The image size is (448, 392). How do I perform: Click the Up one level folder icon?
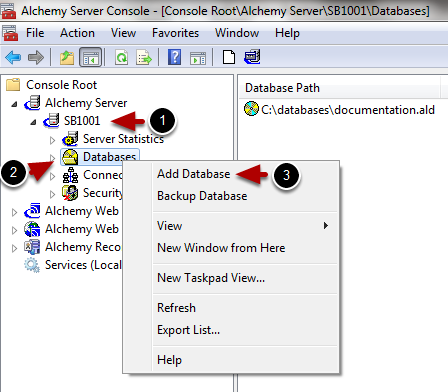(x=67, y=57)
